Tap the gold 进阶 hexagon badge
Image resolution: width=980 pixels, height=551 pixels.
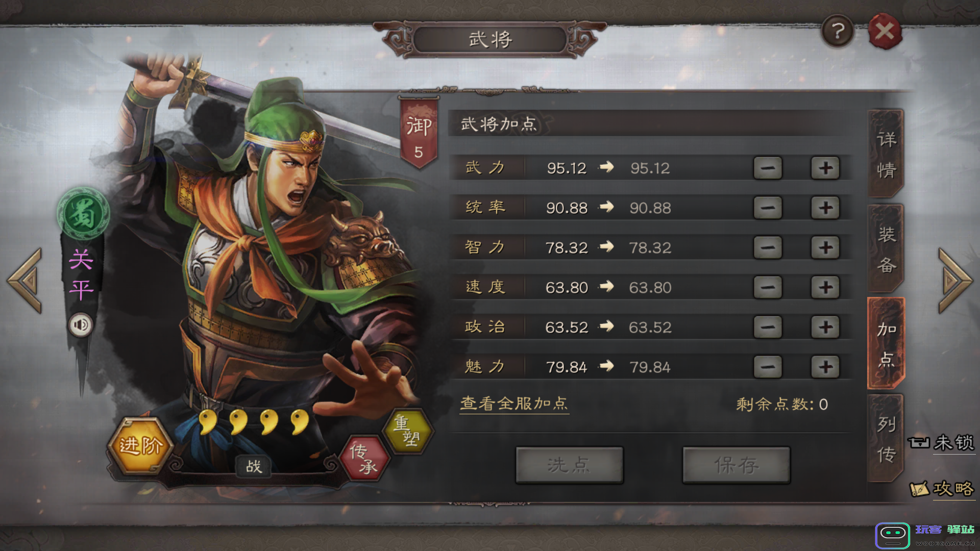(141, 445)
